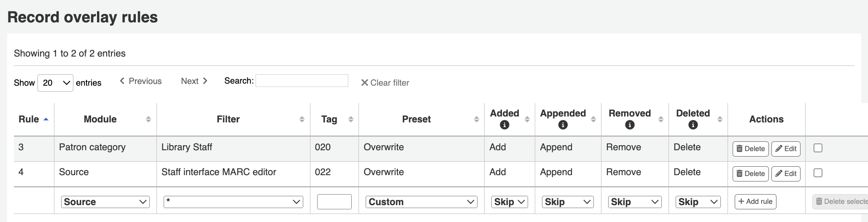The height and width of the screenshot is (222, 868).
Task: Open the Show entries count dropdown
Action: tap(55, 83)
